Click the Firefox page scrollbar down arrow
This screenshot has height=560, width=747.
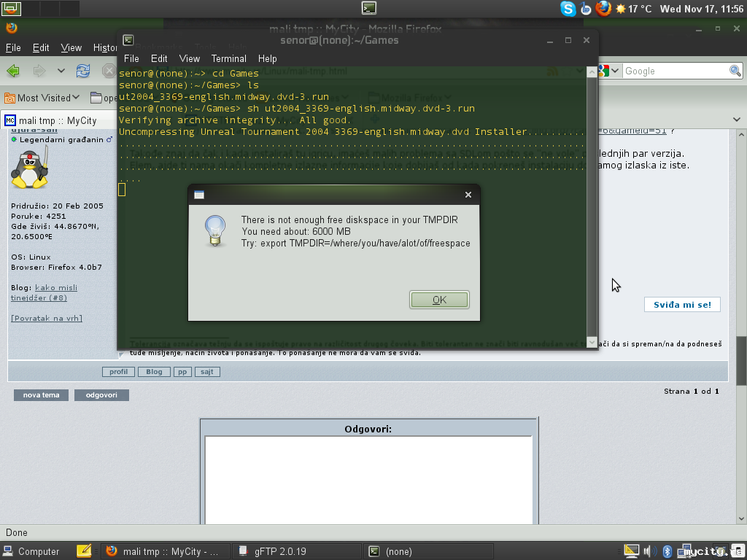pyautogui.click(x=741, y=518)
